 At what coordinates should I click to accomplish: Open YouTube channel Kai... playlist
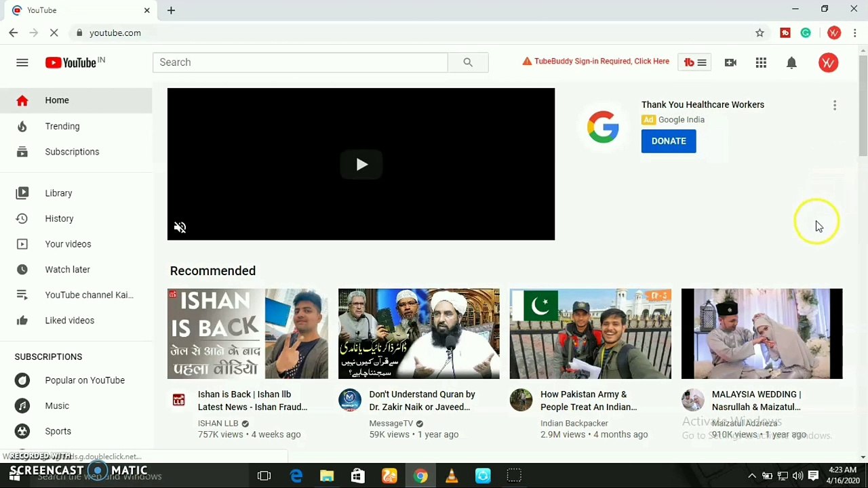coord(76,295)
